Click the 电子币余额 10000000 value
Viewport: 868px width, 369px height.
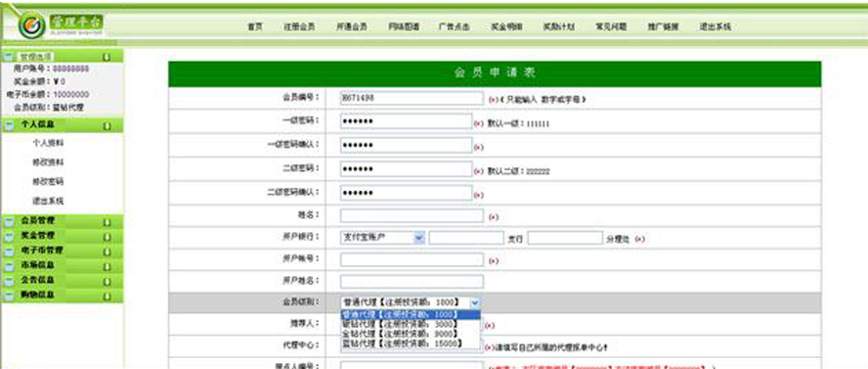coord(70,95)
